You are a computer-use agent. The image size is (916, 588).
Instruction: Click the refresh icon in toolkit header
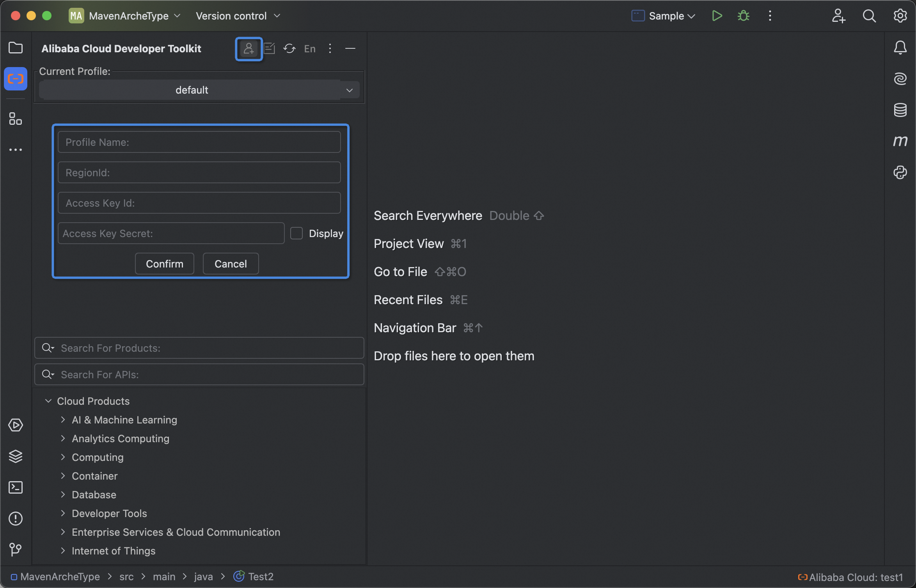289,49
